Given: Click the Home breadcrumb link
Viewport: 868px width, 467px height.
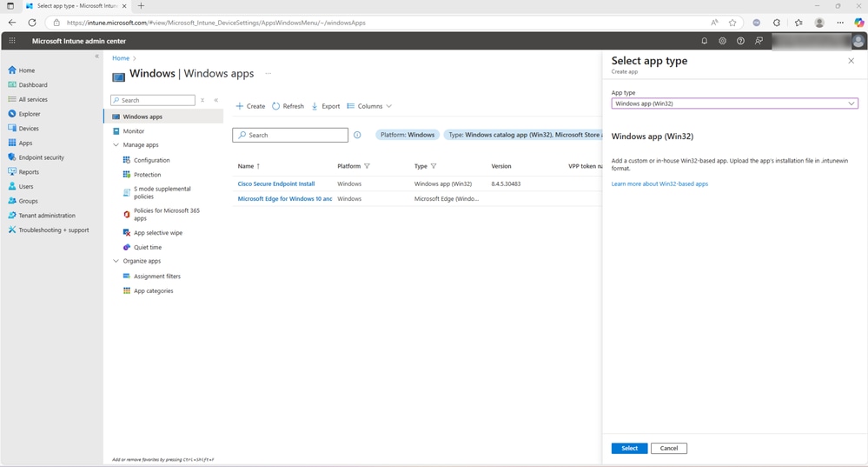Looking at the screenshot, I should 121,58.
